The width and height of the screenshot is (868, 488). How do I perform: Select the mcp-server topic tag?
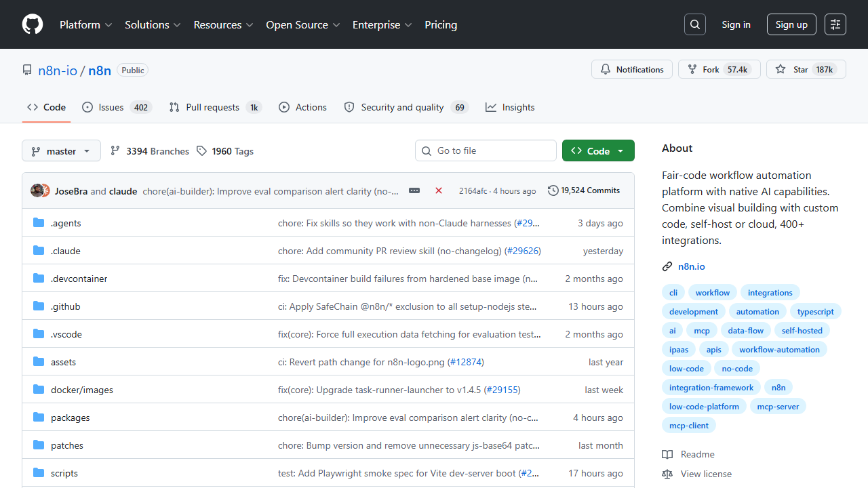pos(778,407)
